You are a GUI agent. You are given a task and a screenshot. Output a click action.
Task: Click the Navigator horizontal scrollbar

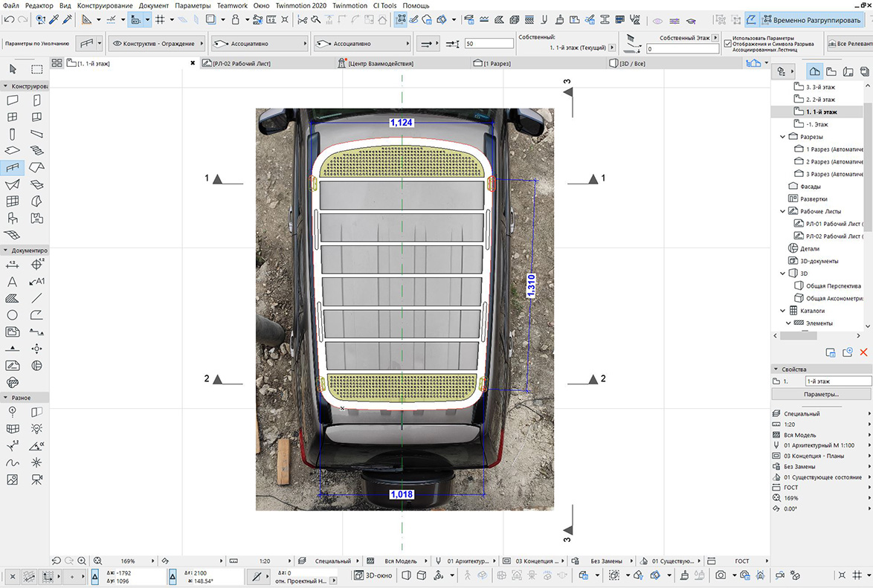799,336
